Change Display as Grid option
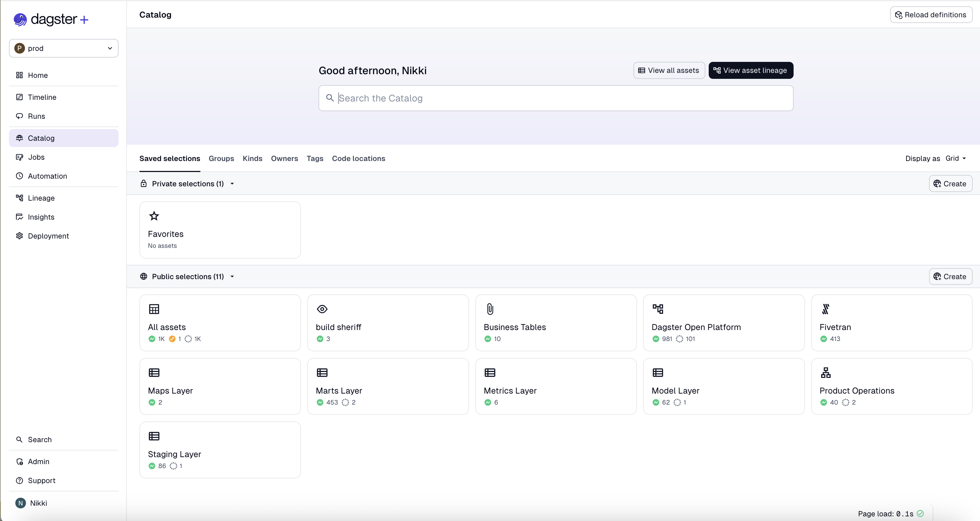 tap(956, 158)
